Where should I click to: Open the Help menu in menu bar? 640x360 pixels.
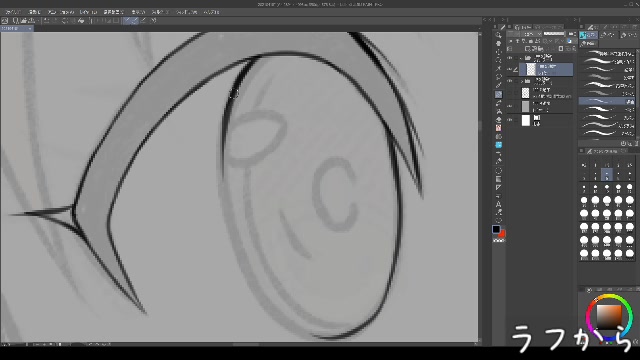tap(211, 12)
